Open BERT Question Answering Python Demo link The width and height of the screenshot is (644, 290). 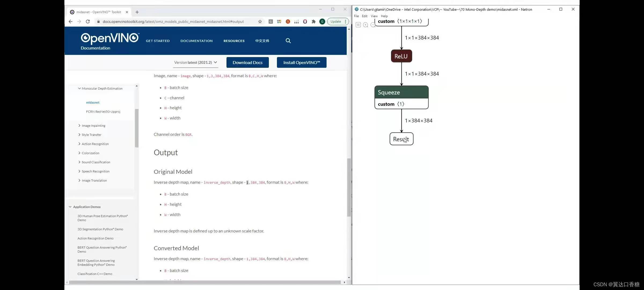[102, 249]
